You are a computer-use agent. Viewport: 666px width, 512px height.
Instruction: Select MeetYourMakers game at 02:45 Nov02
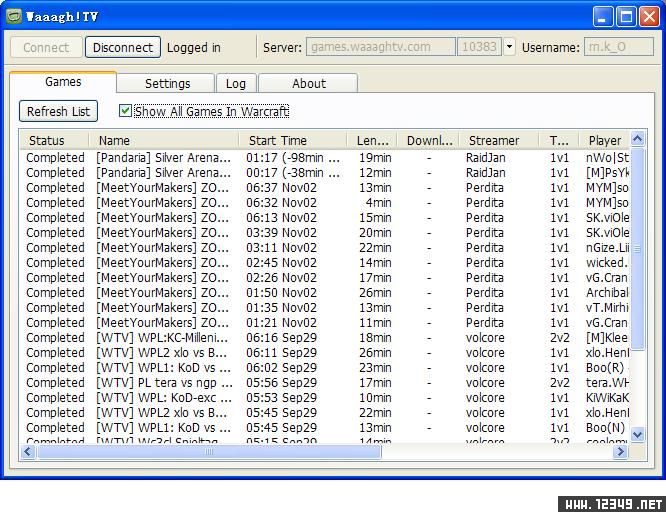[325, 263]
